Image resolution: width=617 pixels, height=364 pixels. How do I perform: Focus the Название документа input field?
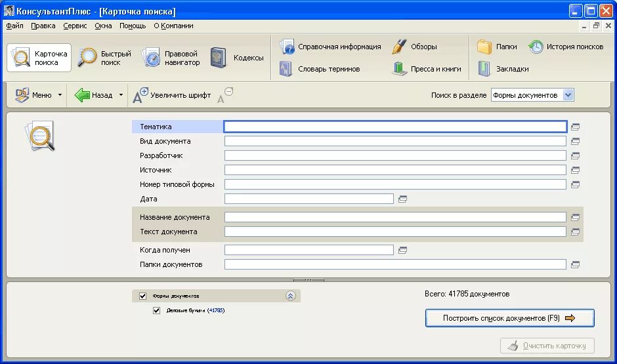395,217
